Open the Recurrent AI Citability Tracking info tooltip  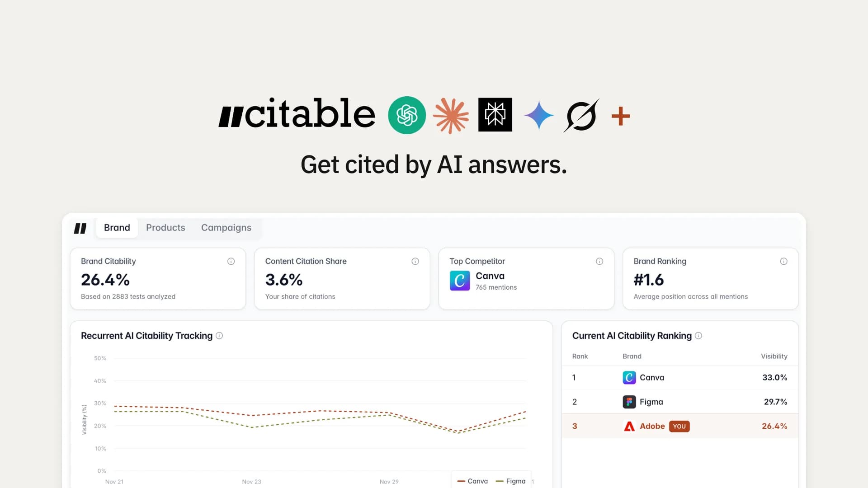pos(220,336)
